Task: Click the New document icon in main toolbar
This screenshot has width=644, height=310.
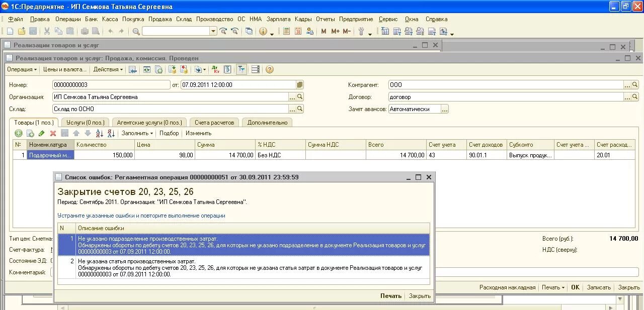Action: click(x=10, y=31)
